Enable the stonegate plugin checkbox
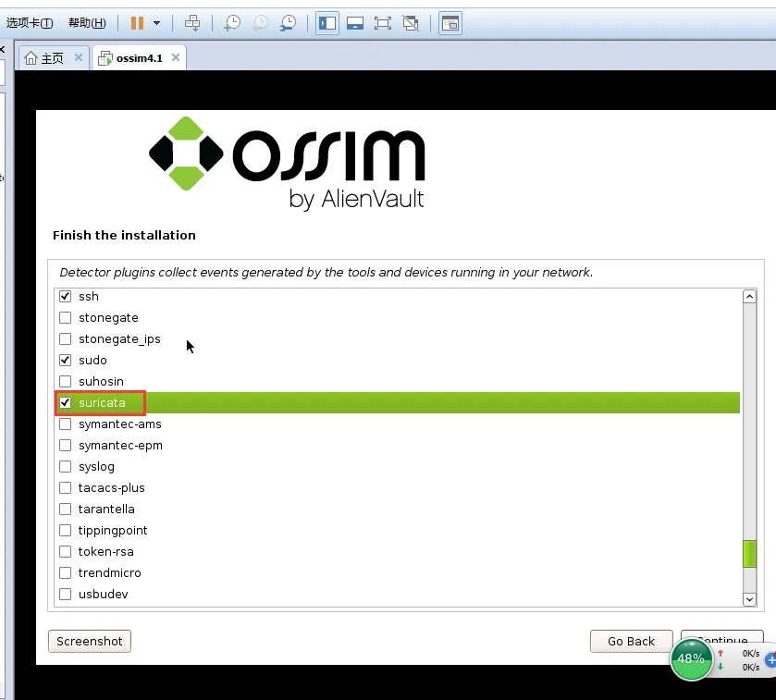 coord(66,317)
